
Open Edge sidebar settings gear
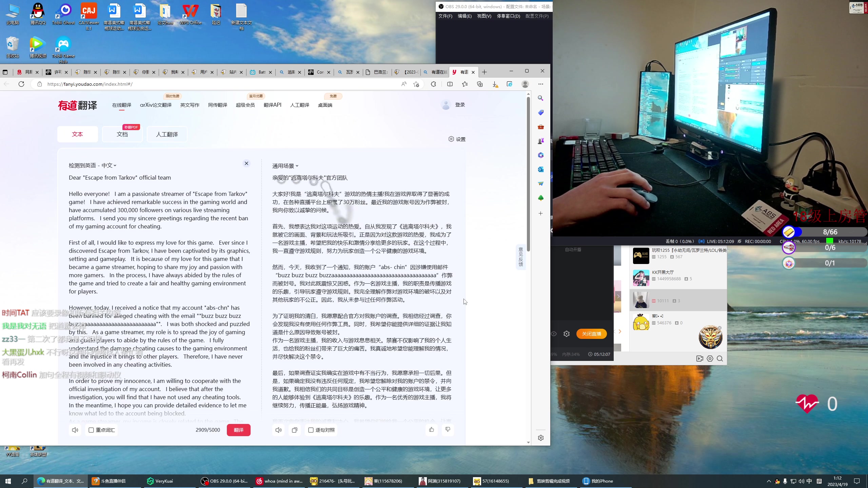coord(541,438)
